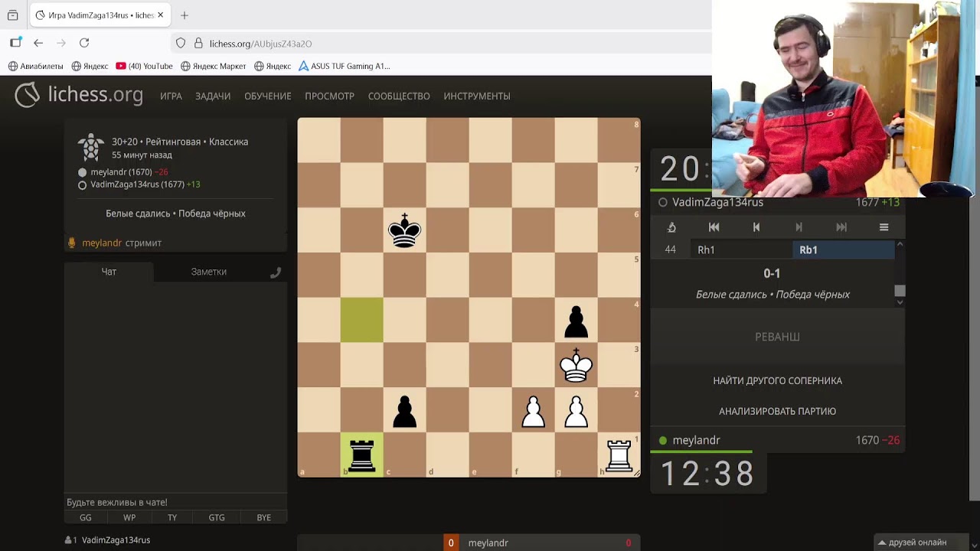Click the site security shield icon
This screenshot has width=980, height=551.
coord(181,44)
